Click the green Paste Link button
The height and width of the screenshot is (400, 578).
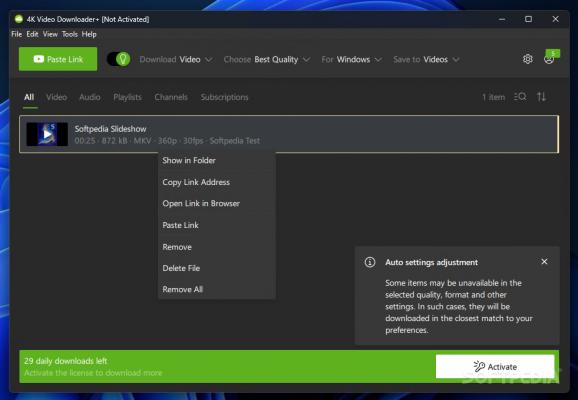[58, 59]
